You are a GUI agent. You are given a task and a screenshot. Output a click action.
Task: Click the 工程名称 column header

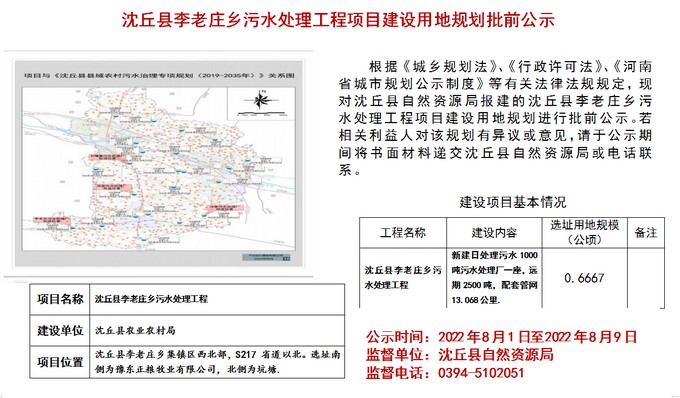pyautogui.click(x=403, y=233)
